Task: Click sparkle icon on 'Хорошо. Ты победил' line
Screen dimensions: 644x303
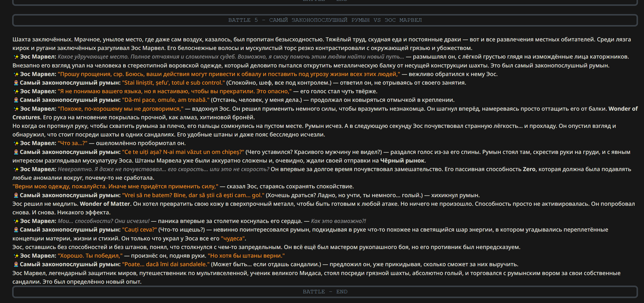Action: [x=16, y=256]
